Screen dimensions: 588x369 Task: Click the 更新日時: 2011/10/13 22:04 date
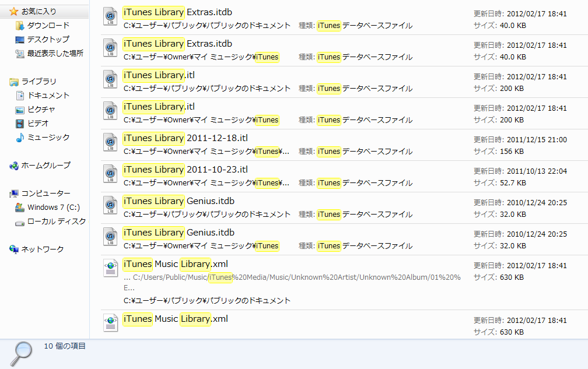520,171
